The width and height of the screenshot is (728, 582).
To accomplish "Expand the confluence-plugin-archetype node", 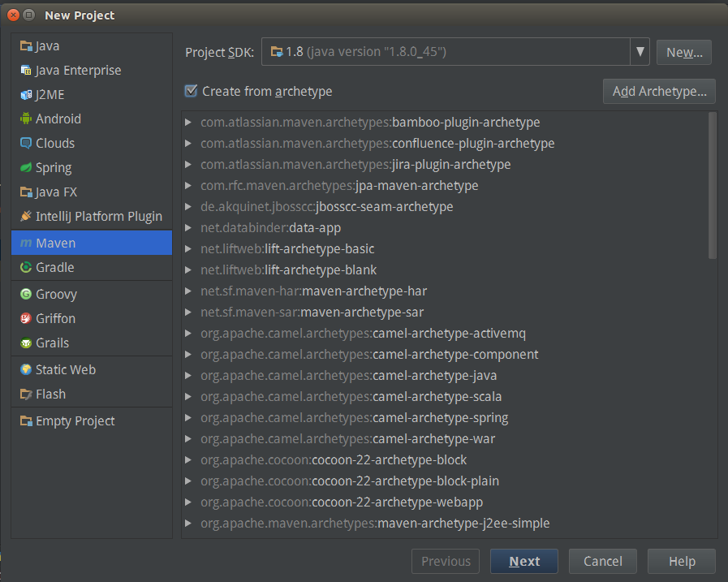I will point(188,143).
